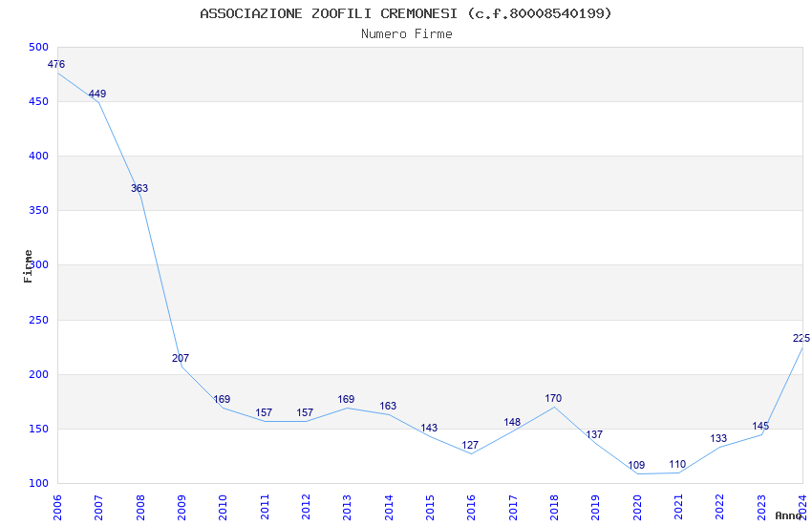The width and height of the screenshot is (812, 525).
Task: Click the chart title ASSOCIAZIONE ZOOFILI CREMONESI
Action: [x=405, y=13]
